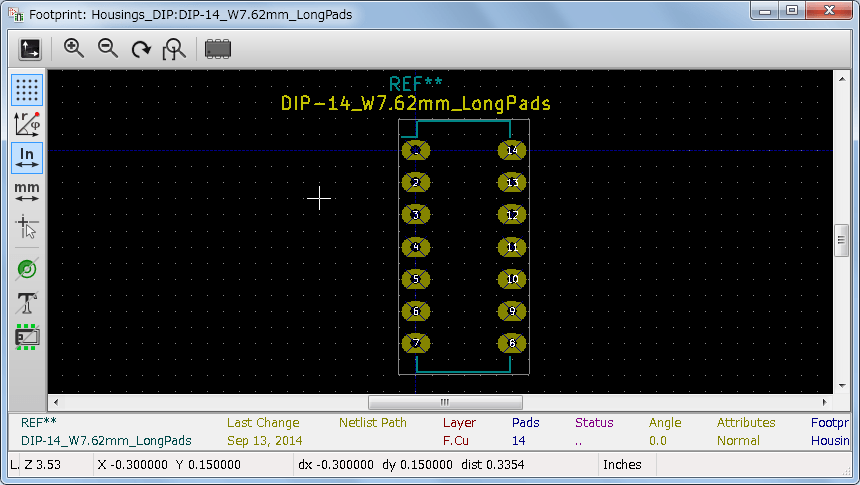Image resolution: width=860 pixels, height=485 pixels.
Task: Change the cursor shape option
Action: 27,227
